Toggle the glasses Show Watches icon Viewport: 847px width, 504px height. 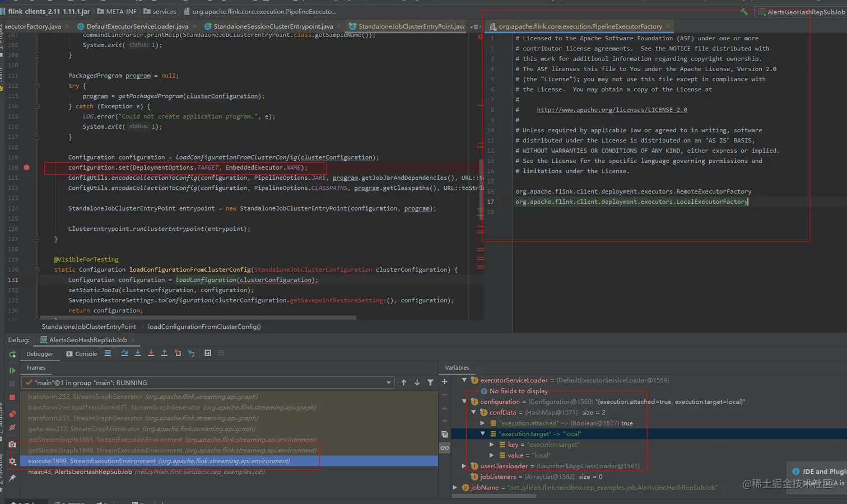pos(445,448)
